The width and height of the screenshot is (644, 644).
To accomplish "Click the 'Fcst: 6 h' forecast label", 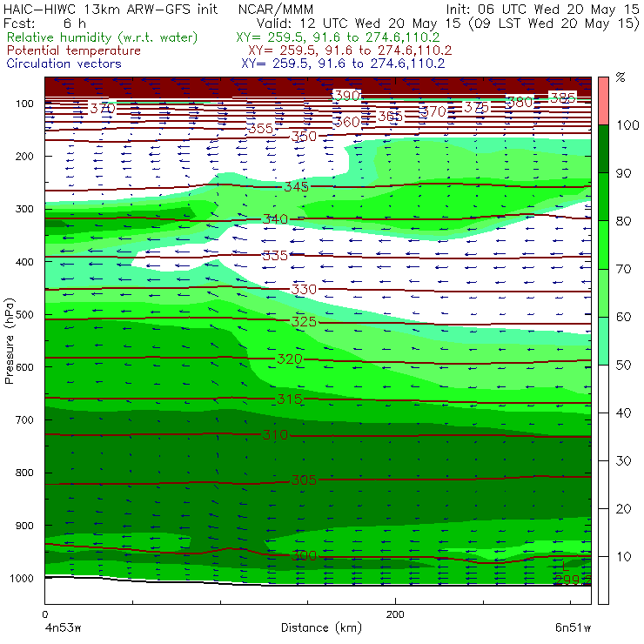I will pyautogui.click(x=44, y=23).
